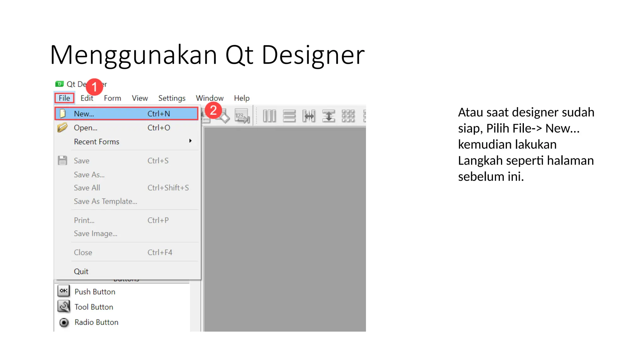Click Lay Out Vertically toolbar icon
The width and height of the screenshot is (644, 362).
coord(289,116)
